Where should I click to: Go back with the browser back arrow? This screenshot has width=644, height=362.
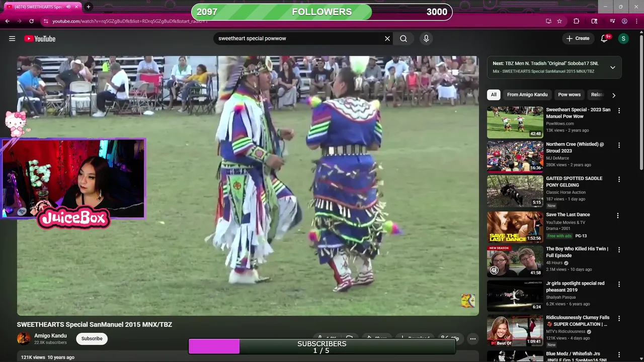click(x=7, y=21)
